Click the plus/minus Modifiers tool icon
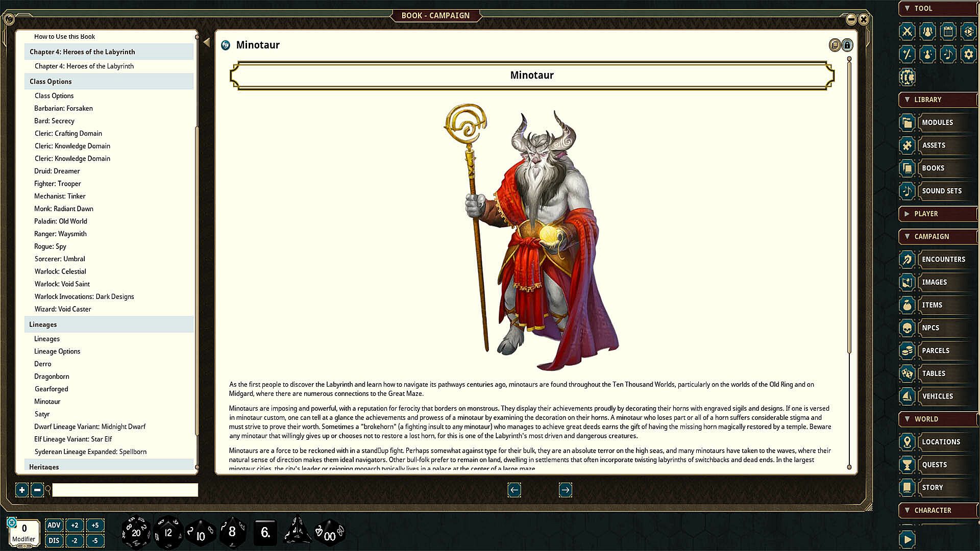This screenshot has height=551, width=980. tap(907, 54)
